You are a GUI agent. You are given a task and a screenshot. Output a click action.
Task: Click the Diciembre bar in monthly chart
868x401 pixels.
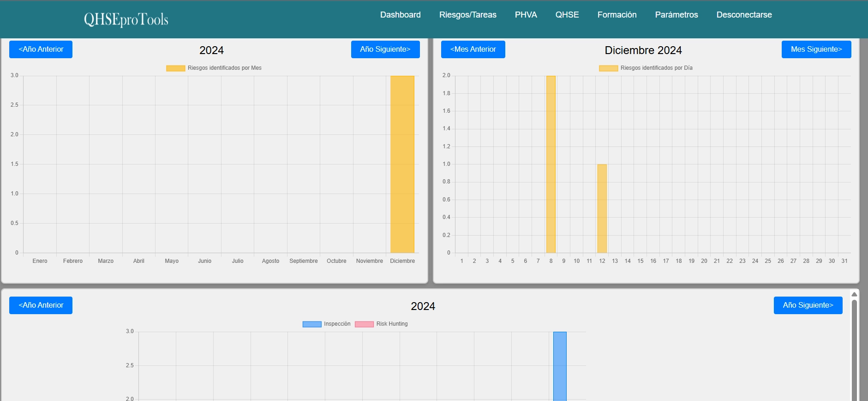tap(402, 164)
